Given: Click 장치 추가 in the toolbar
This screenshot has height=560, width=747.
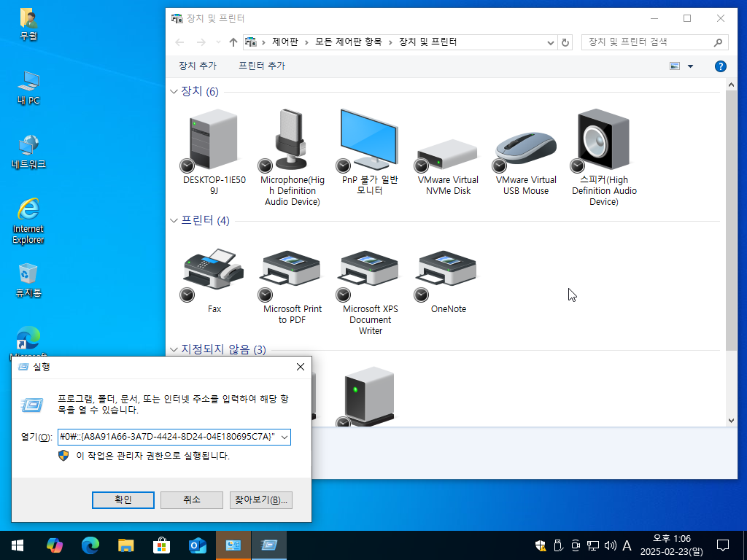Looking at the screenshot, I should coord(198,66).
